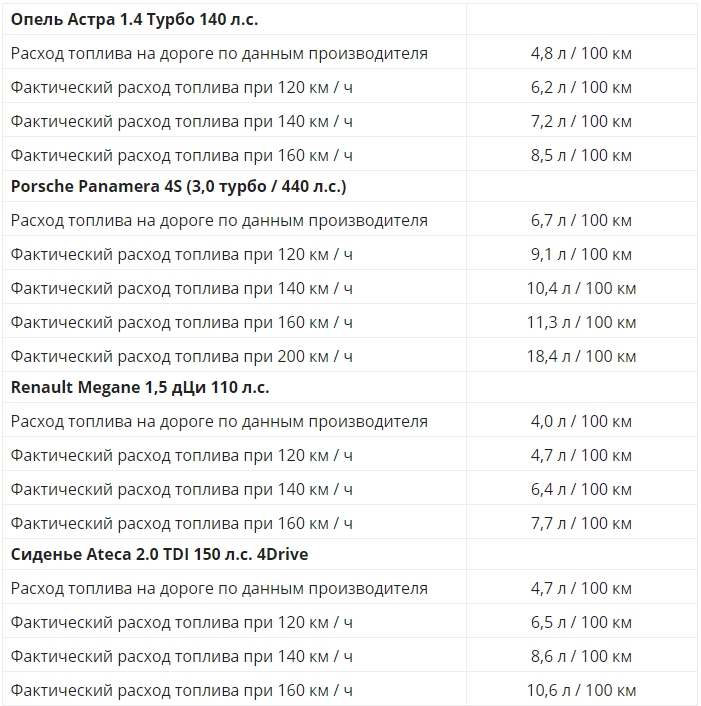Click the value "4,8 л / 100 км"
Viewport: 701px width, 706px height.
click(x=581, y=53)
